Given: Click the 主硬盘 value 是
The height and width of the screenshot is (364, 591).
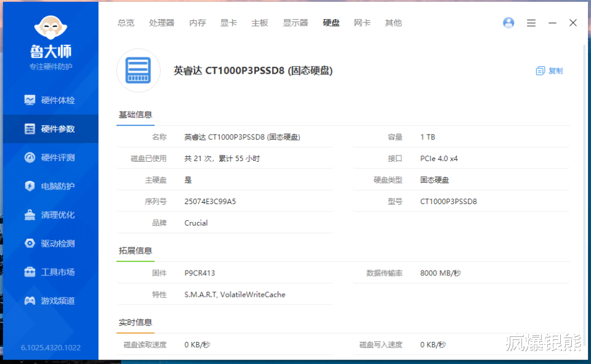Looking at the screenshot, I should (x=188, y=180).
